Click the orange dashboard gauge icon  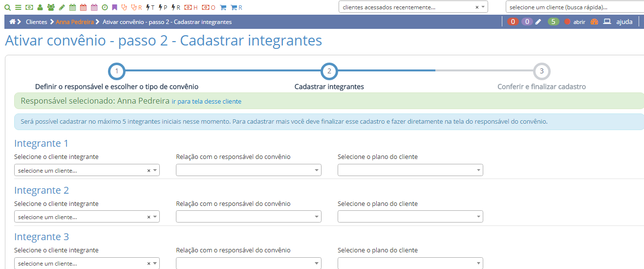click(594, 22)
